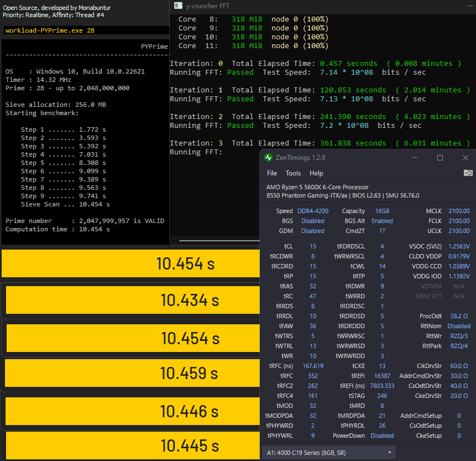Click the GDM Disabled value
Image resolution: width=476 pixels, height=461 pixels.
click(x=313, y=231)
